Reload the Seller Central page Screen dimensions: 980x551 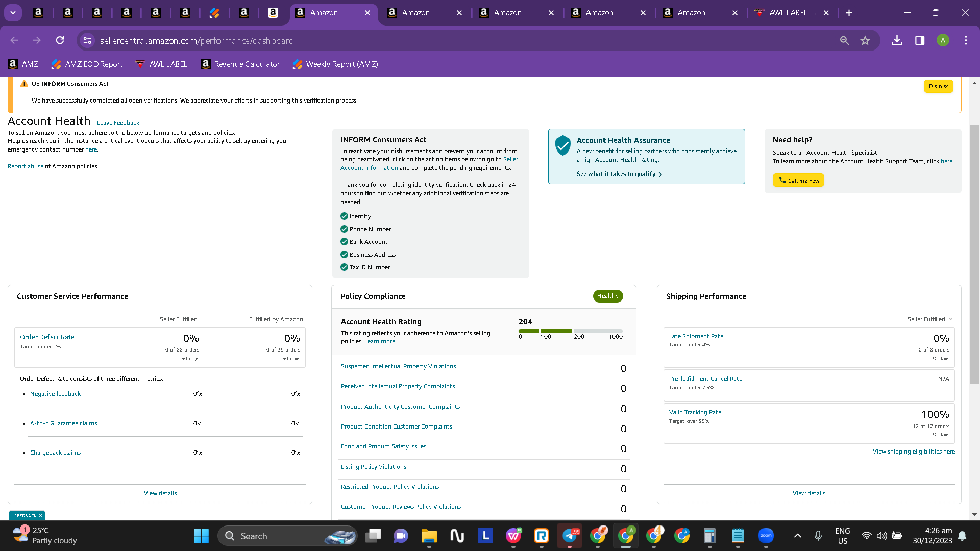pyautogui.click(x=60, y=40)
